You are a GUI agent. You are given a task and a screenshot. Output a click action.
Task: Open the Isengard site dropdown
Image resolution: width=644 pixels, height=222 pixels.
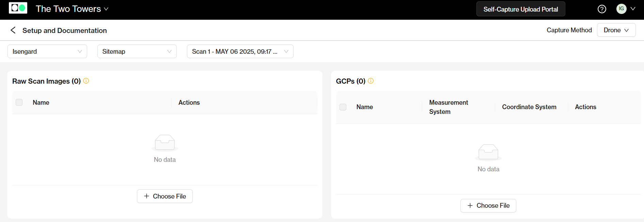pyautogui.click(x=47, y=51)
